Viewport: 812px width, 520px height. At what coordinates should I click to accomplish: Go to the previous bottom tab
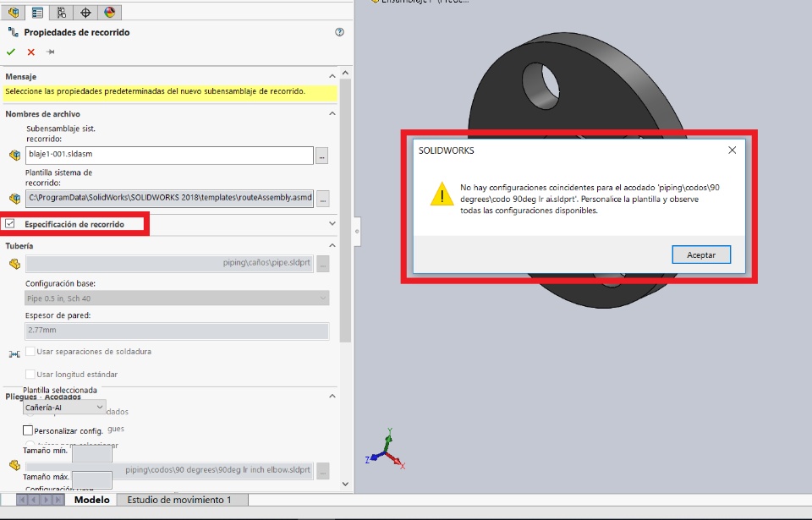tap(34, 500)
